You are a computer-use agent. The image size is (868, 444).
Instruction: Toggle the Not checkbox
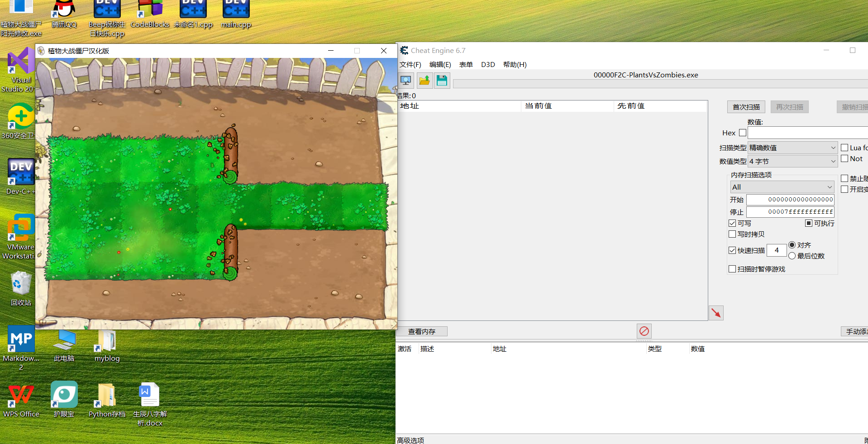tap(844, 158)
